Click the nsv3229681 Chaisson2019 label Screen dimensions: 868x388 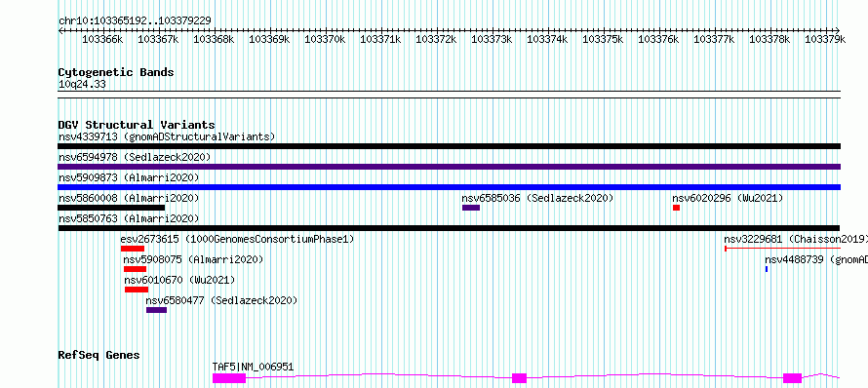click(x=796, y=239)
